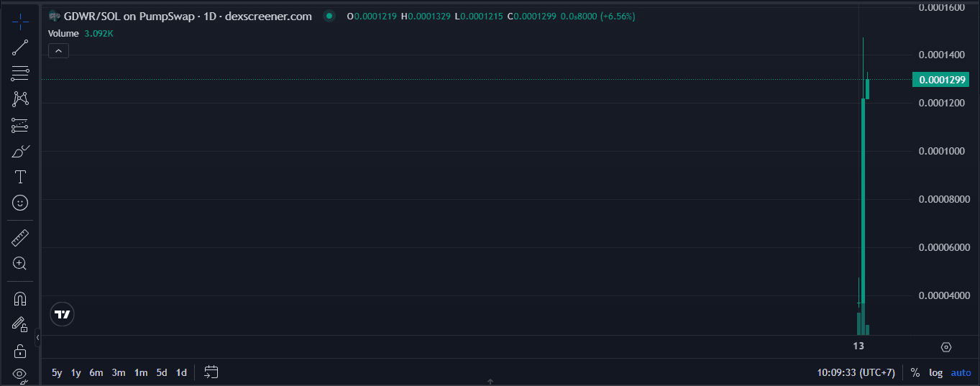The width and height of the screenshot is (980, 386).
Task: Enable log scale on price axis
Action: point(935,372)
